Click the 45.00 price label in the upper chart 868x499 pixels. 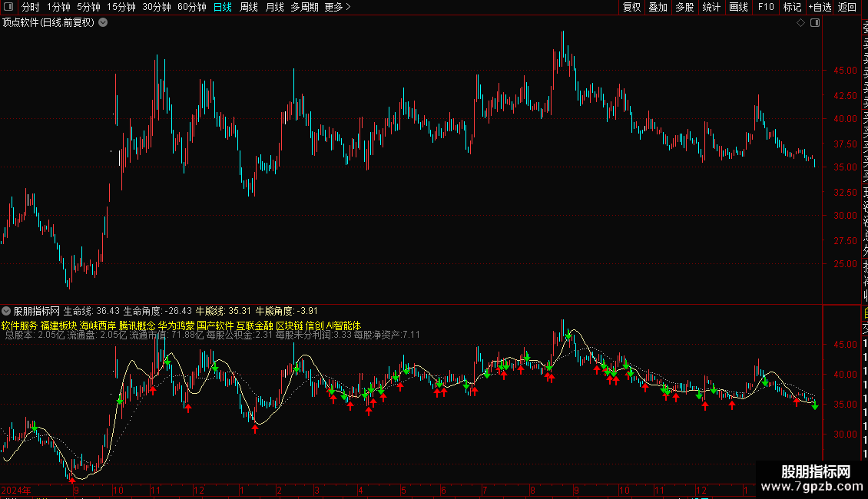point(845,71)
